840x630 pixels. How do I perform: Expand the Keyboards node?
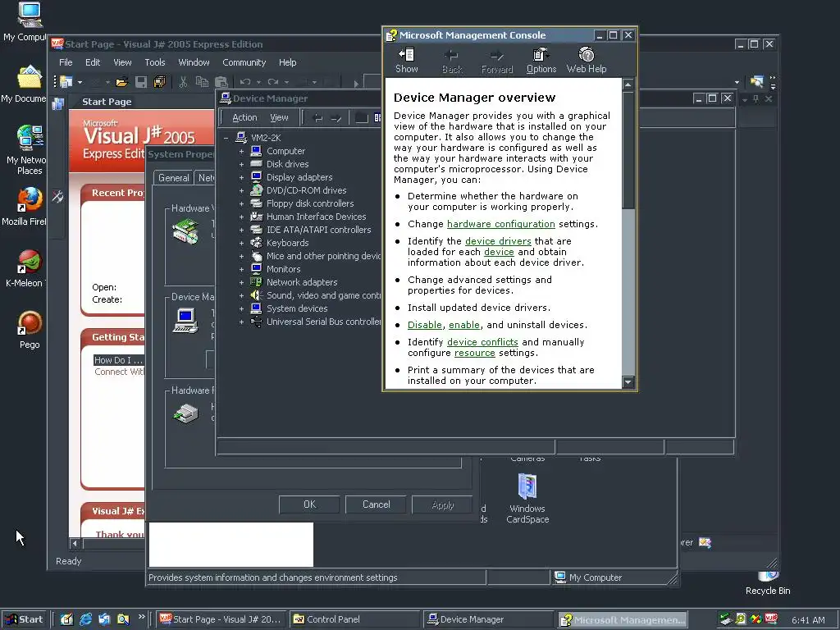[241, 243]
